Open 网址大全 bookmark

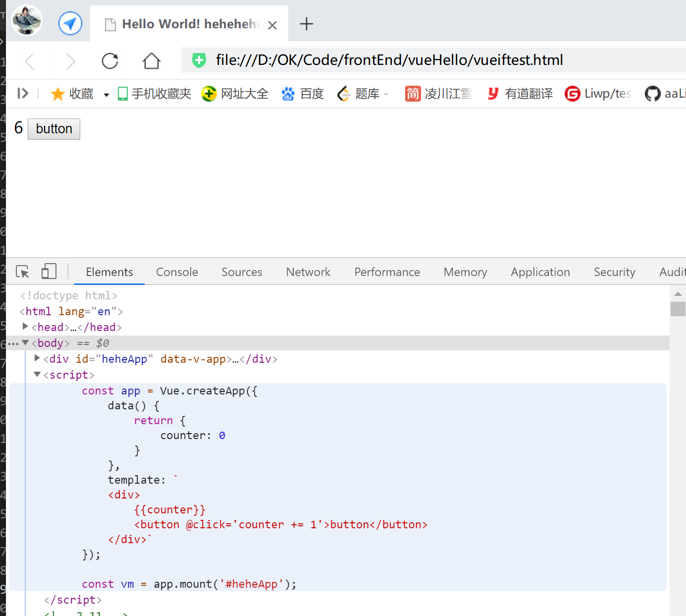pos(235,94)
